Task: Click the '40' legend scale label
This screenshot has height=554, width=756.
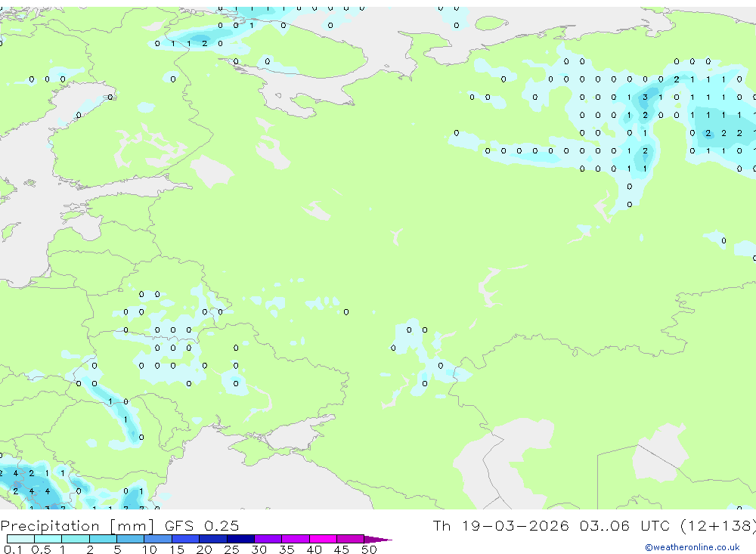Action: click(314, 549)
